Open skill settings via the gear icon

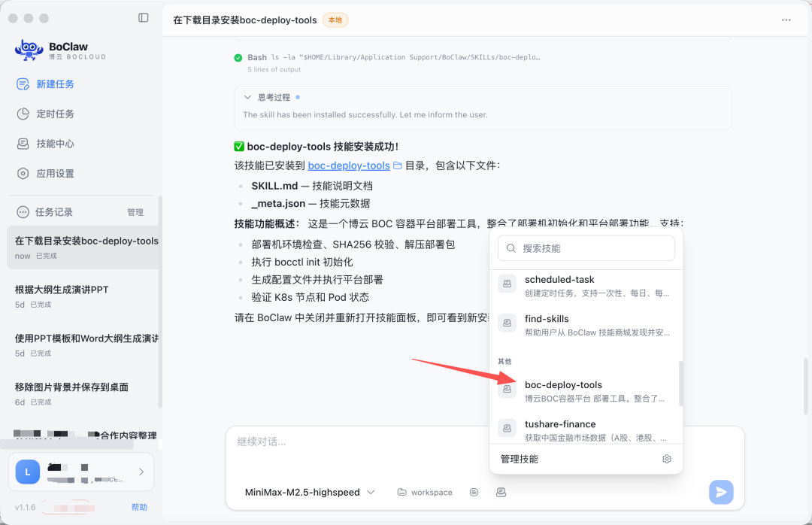click(666, 458)
